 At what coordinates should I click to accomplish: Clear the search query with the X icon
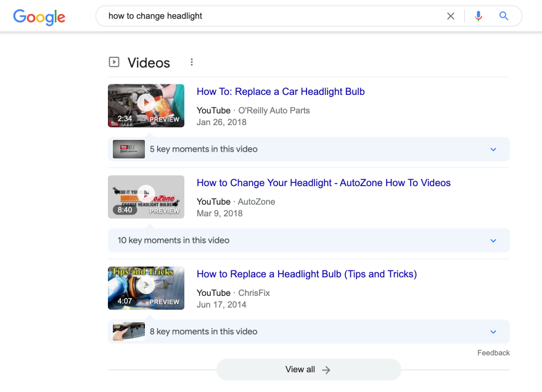(450, 16)
